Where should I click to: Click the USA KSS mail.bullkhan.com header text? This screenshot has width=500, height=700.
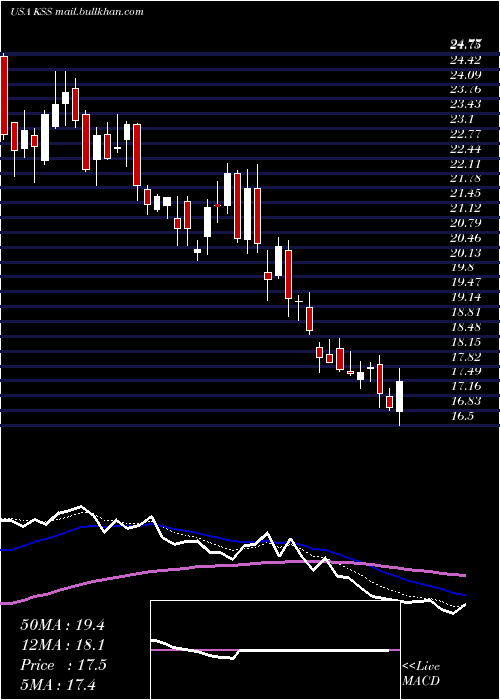77,12
